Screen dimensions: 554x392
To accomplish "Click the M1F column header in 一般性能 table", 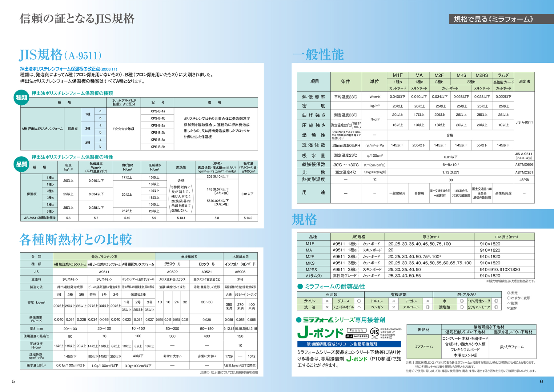I will click(x=397, y=75).
